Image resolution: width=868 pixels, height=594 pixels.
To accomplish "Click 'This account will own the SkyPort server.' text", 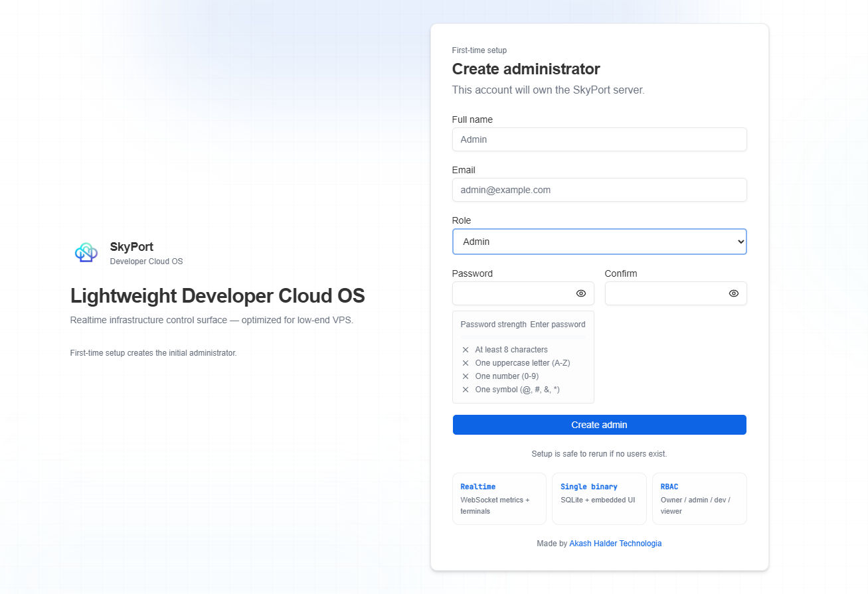I will (x=549, y=90).
